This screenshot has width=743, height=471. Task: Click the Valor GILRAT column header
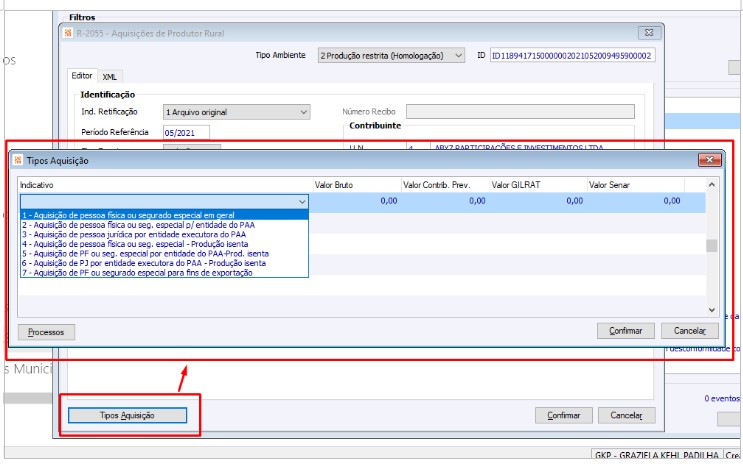click(x=538, y=185)
